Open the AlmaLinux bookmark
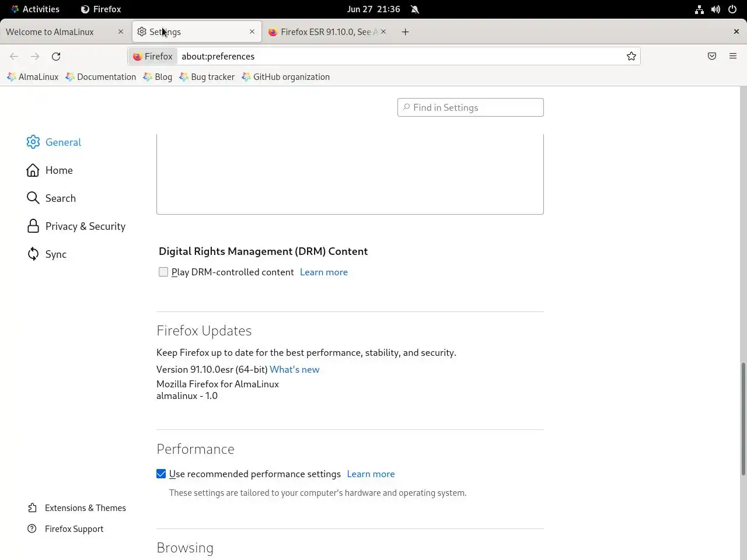The height and width of the screenshot is (560, 747). [x=33, y=77]
